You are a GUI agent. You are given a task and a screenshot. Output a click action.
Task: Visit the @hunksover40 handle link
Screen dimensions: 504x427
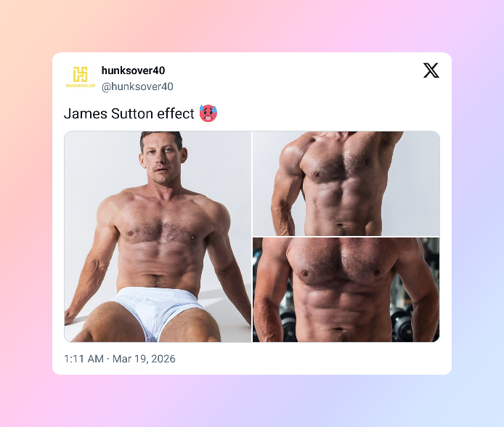click(x=137, y=86)
